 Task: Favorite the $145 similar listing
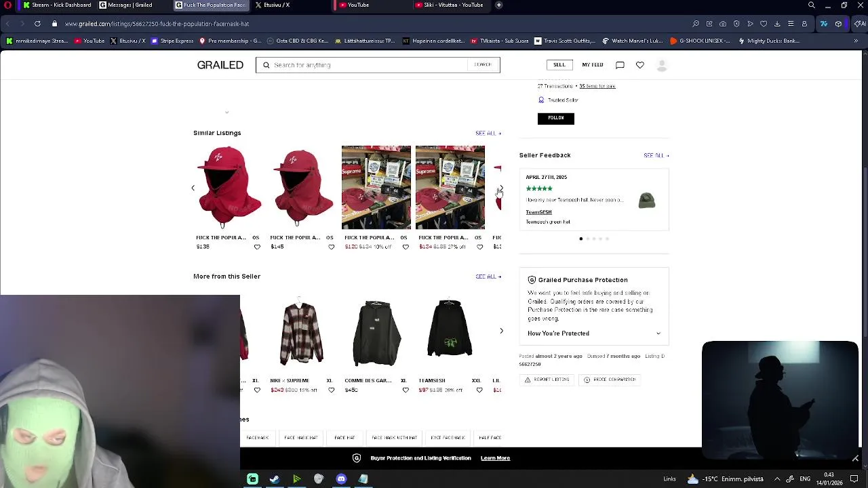tap(331, 247)
